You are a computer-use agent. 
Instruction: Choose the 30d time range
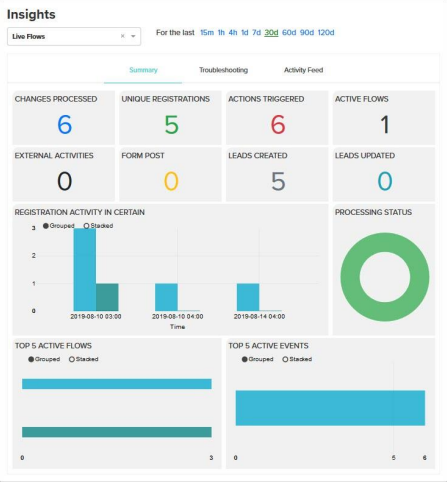(271, 33)
